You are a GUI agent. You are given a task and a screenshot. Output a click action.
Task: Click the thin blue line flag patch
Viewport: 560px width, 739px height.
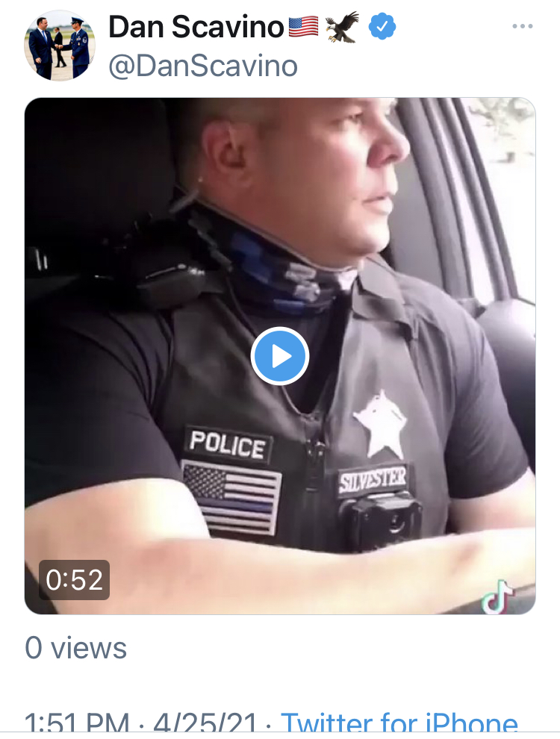coord(231,498)
